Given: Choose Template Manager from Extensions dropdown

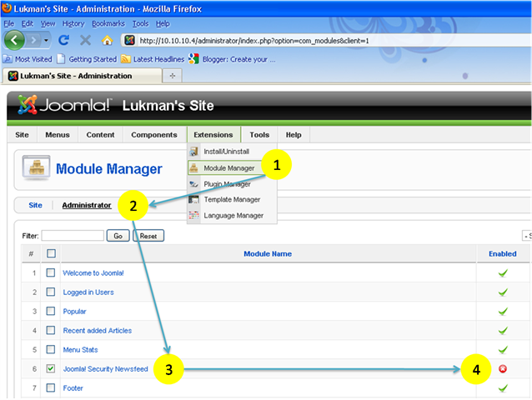Looking at the screenshot, I should pyautogui.click(x=232, y=200).
